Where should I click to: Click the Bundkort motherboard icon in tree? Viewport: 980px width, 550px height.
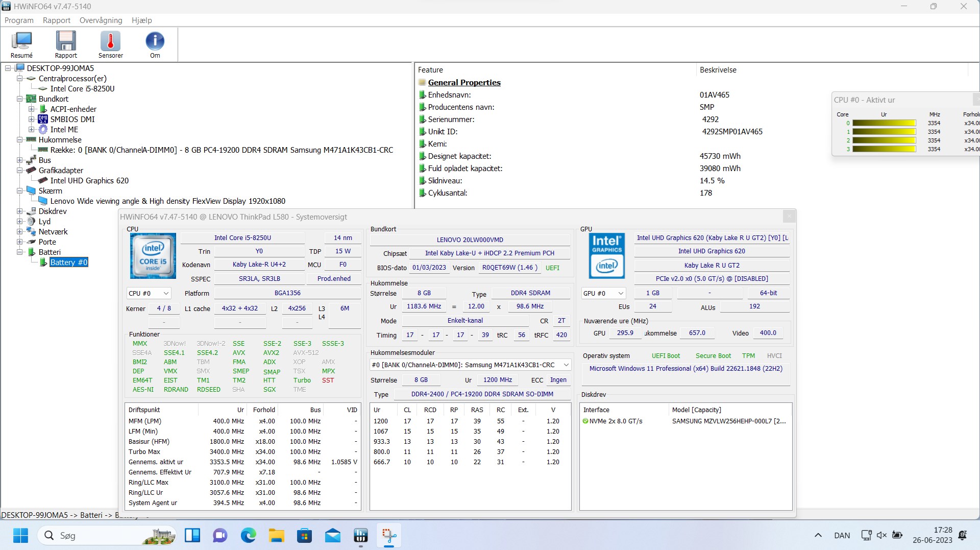pyautogui.click(x=31, y=99)
